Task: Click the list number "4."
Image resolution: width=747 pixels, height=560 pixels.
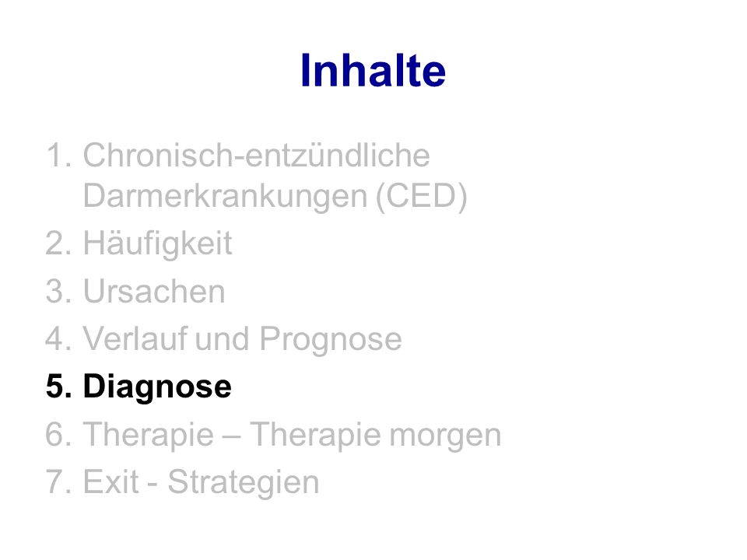Action: click(59, 338)
